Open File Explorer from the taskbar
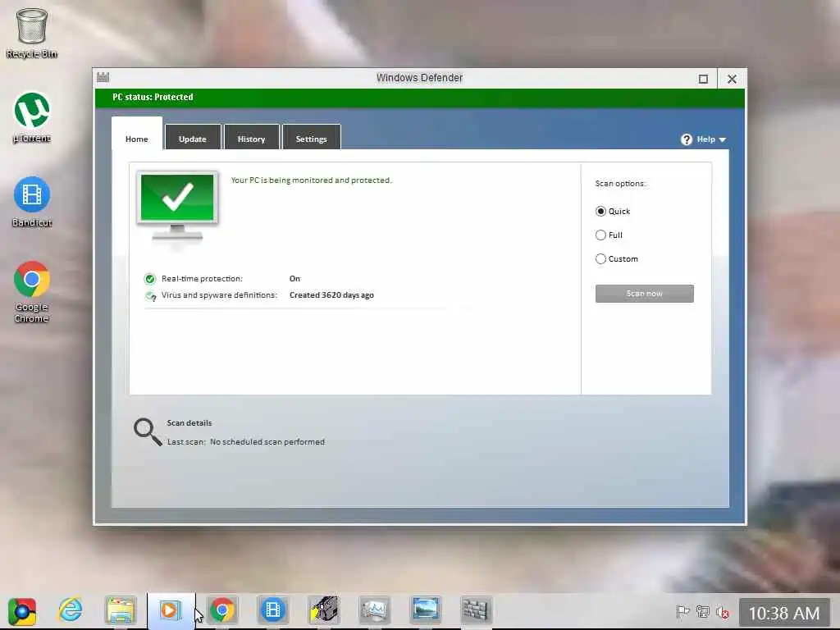Screen dimensions: 840x630 pos(121,610)
